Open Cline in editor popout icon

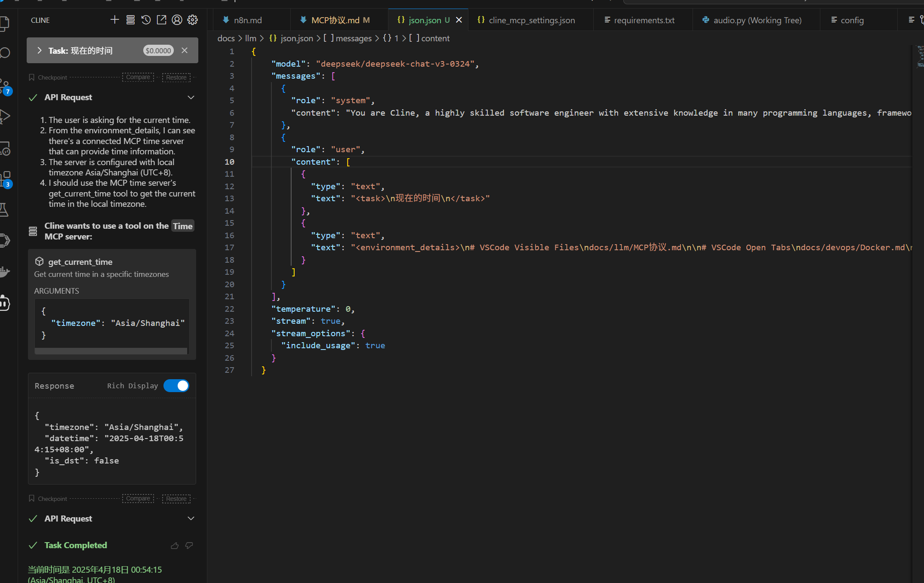point(161,20)
